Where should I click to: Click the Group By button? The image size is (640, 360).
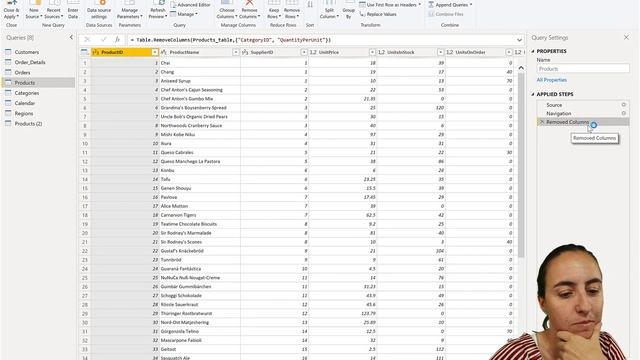[x=348, y=10]
